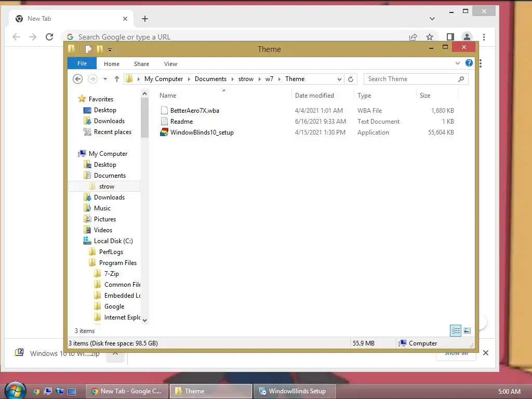Open the View ribbon tab
The image size is (532, 399).
[x=170, y=64]
